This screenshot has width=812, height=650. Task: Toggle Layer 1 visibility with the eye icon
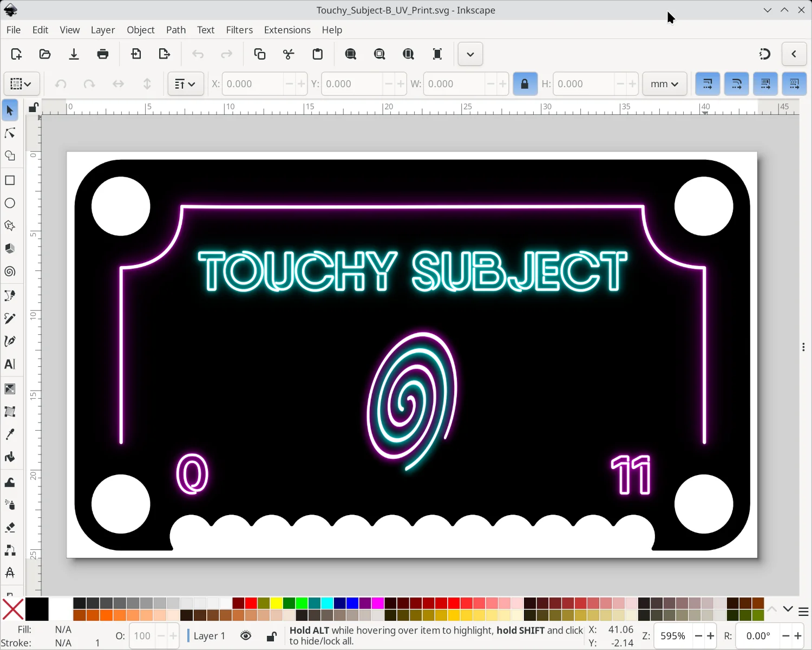(245, 635)
